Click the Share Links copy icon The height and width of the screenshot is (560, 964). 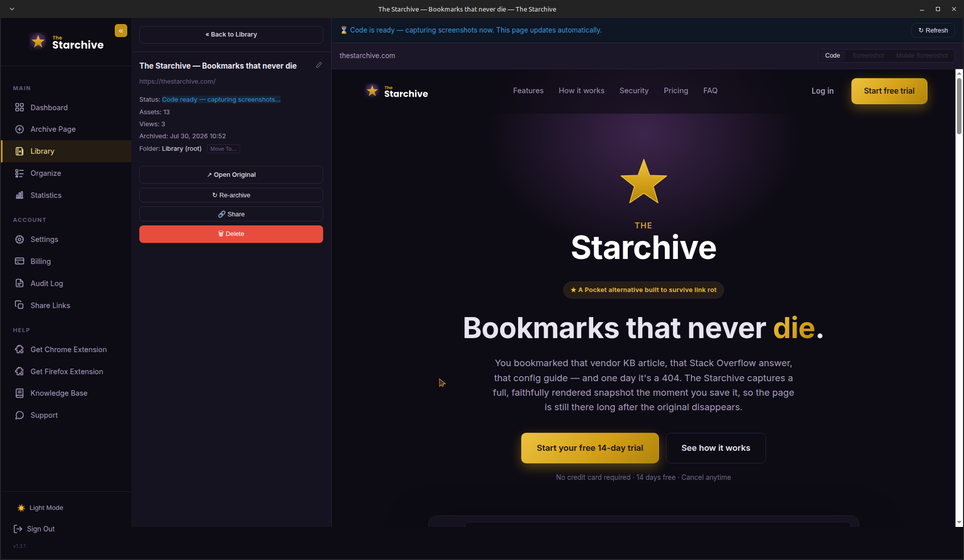[x=20, y=305]
